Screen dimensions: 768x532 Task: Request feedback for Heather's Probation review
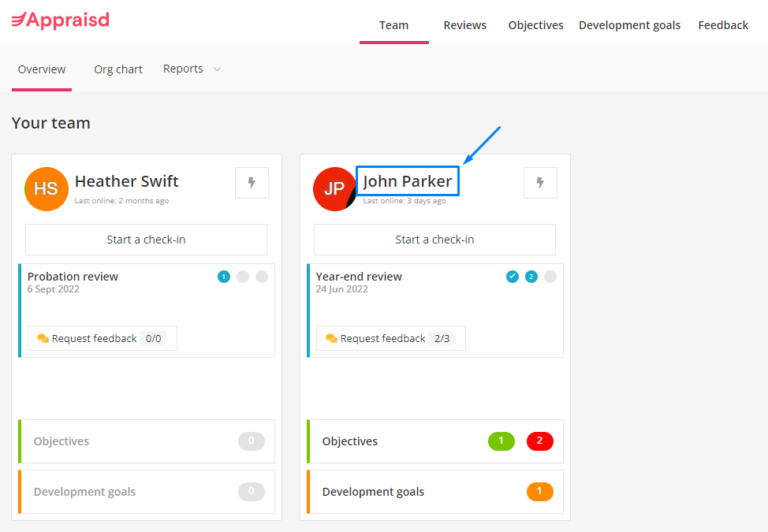coord(103,338)
